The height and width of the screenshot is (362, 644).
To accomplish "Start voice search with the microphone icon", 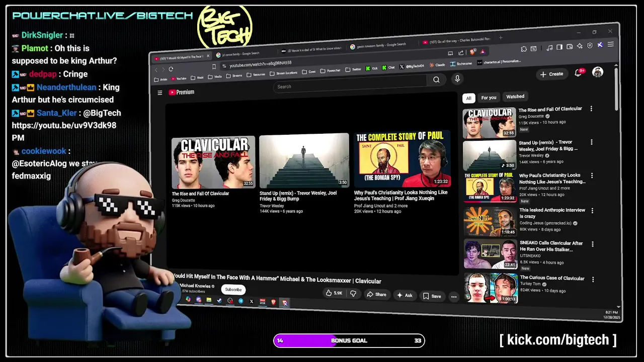I will (457, 78).
